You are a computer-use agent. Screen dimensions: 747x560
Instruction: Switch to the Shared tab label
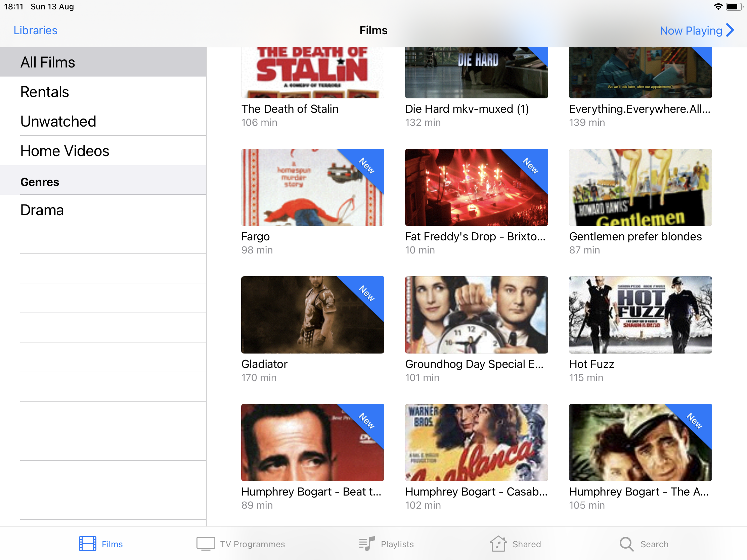point(526,544)
